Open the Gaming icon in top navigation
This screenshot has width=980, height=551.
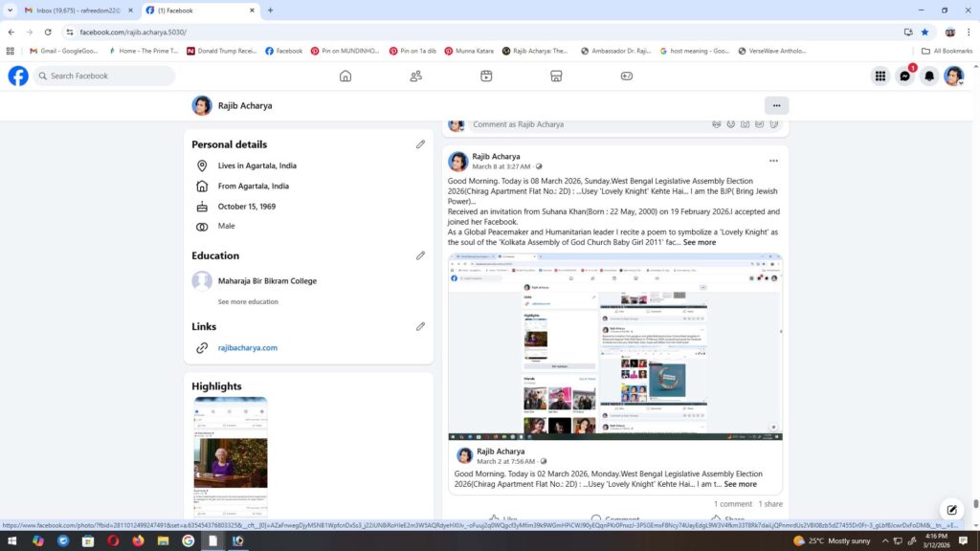click(x=627, y=77)
